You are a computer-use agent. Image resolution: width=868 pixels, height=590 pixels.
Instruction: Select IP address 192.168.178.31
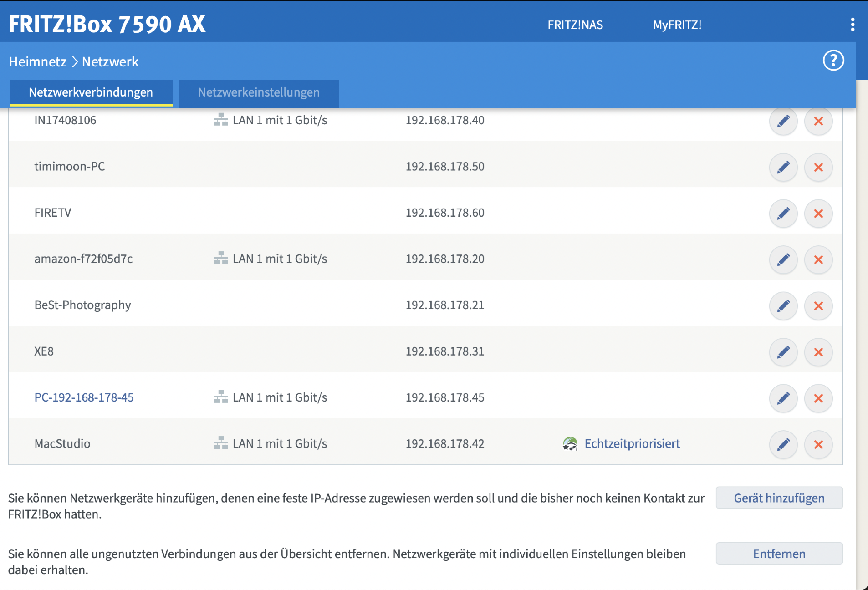point(445,351)
